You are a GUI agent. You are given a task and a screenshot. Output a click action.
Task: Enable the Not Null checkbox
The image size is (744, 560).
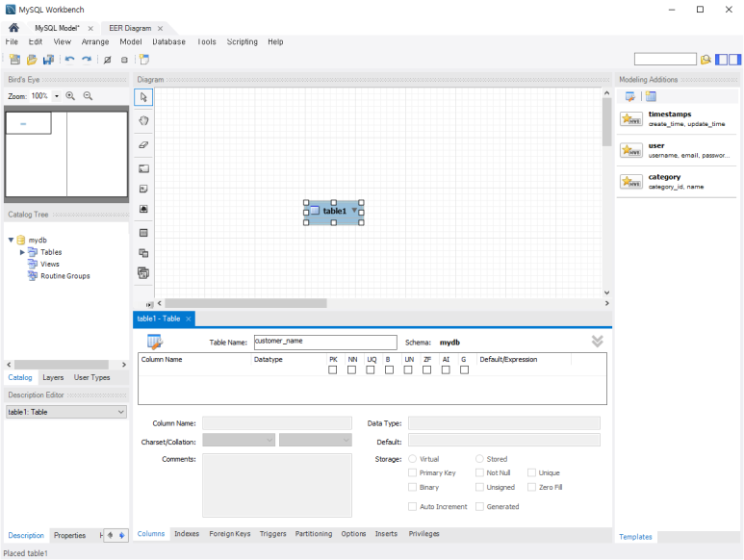click(479, 472)
